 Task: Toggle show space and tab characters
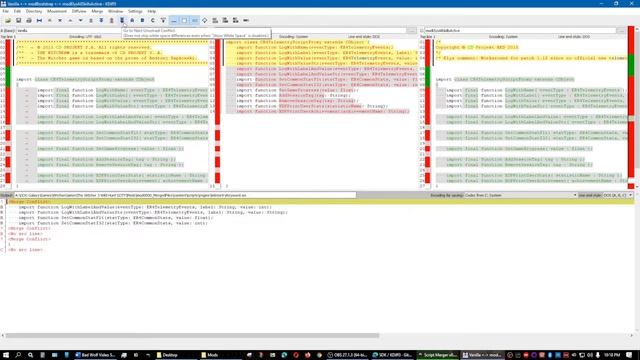tap(174, 20)
